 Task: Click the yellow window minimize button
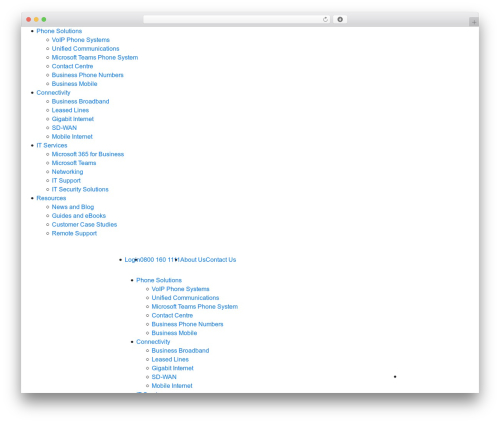click(36, 19)
